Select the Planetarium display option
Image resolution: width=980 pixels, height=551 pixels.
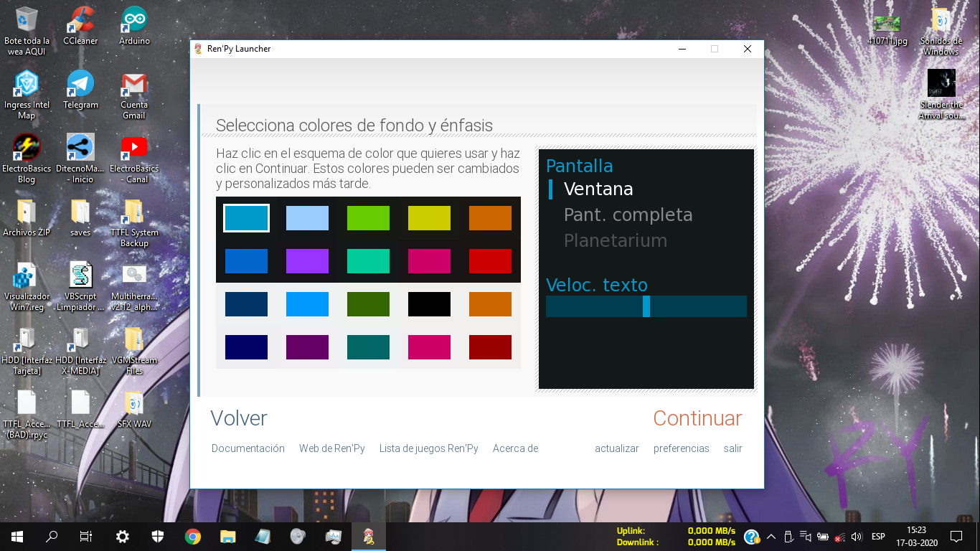coord(615,241)
